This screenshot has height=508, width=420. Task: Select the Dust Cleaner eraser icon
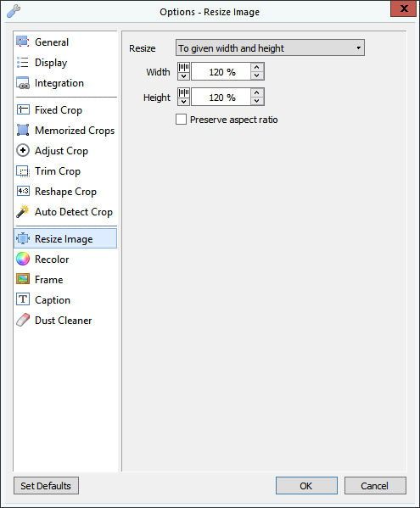(23, 320)
